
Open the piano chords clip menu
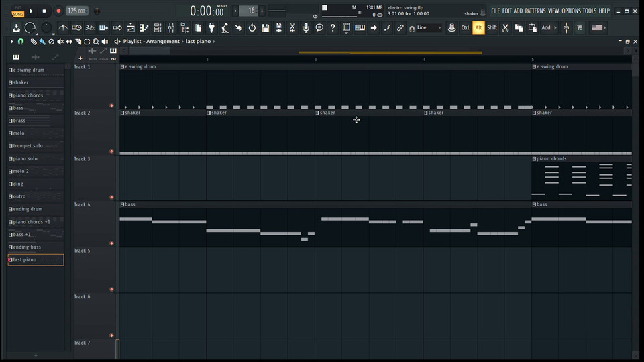pos(534,159)
